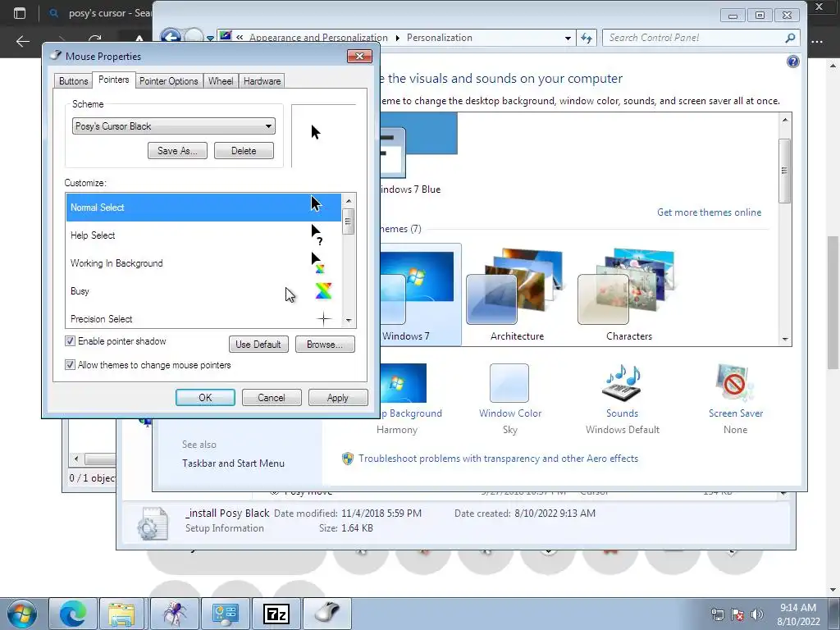Open Mouse Properties taskbar icon
Image resolution: width=840 pixels, height=630 pixels.
click(327, 614)
